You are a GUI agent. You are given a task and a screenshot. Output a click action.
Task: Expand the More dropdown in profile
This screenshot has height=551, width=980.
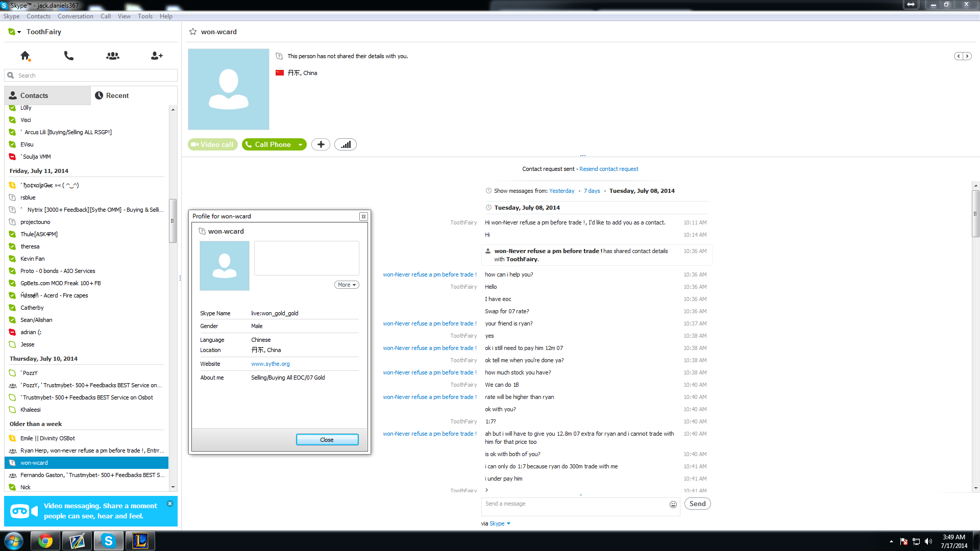tap(347, 285)
